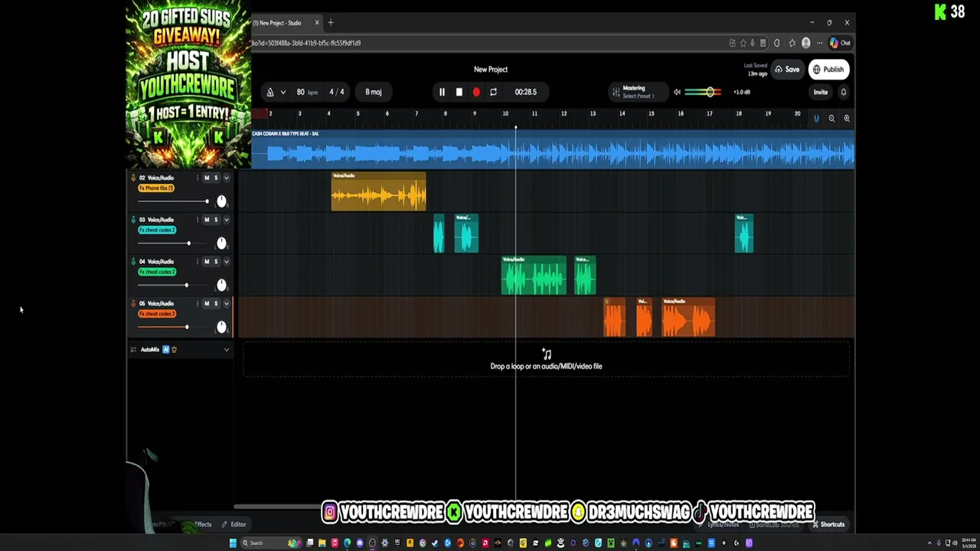Image resolution: width=980 pixels, height=551 pixels.
Task: Click bar 10 on the timeline ruler
Action: tap(505, 114)
